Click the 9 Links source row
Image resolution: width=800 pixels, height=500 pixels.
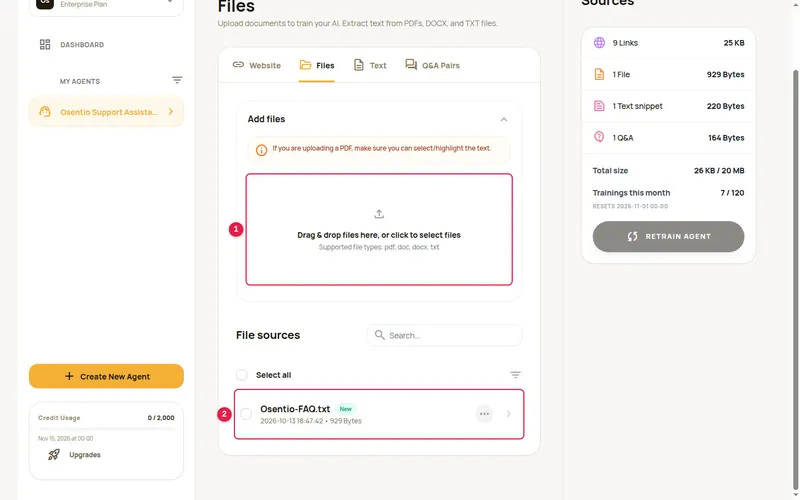(668, 43)
